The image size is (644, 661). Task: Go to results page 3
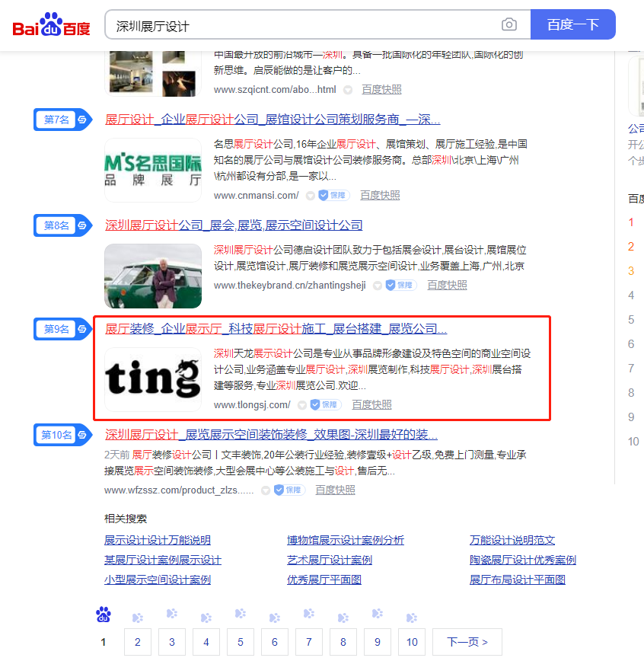[172, 642]
